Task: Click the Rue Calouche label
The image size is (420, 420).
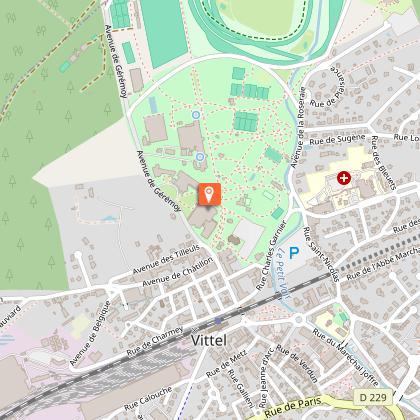Action: click(x=148, y=399)
